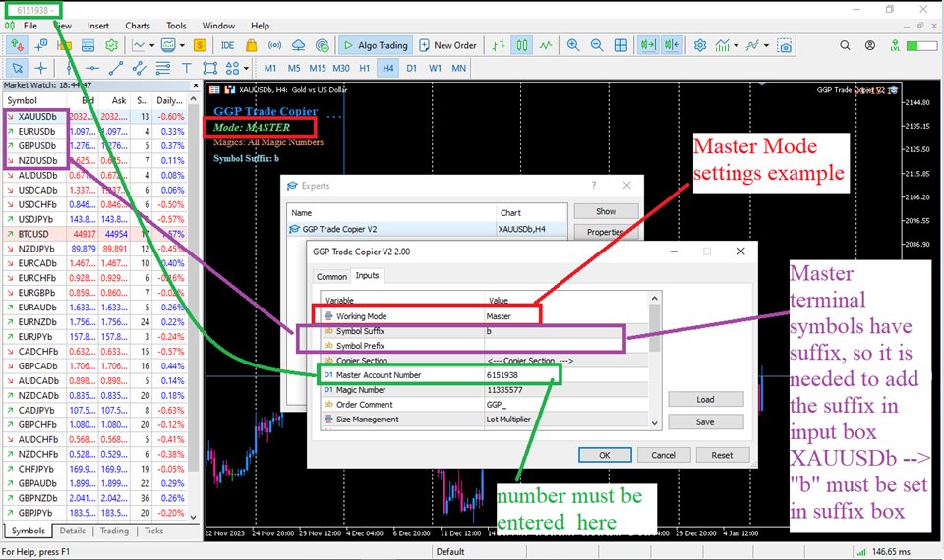Toggle candlestick chart type
The image size is (944, 560).
coord(521,45)
